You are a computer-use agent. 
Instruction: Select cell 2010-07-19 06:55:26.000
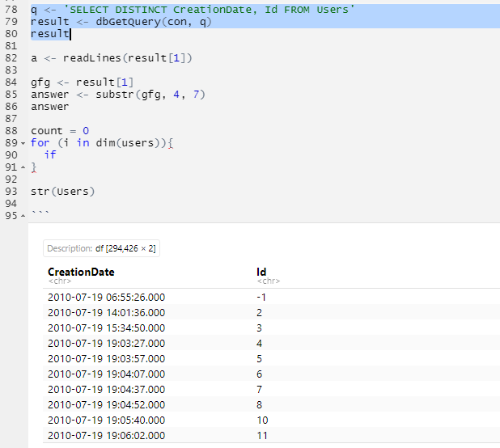click(x=106, y=298)
